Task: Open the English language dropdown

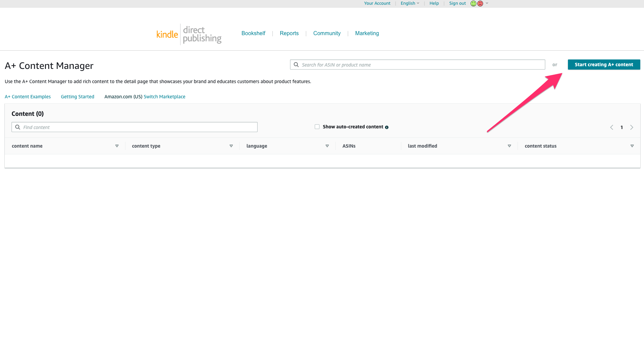Action: coord(410,3)
